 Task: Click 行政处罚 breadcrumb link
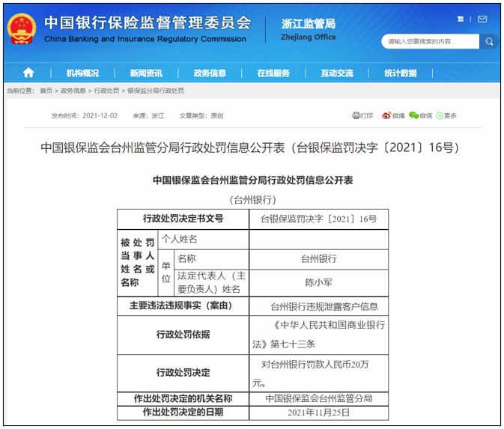click(x=107, y=91)
